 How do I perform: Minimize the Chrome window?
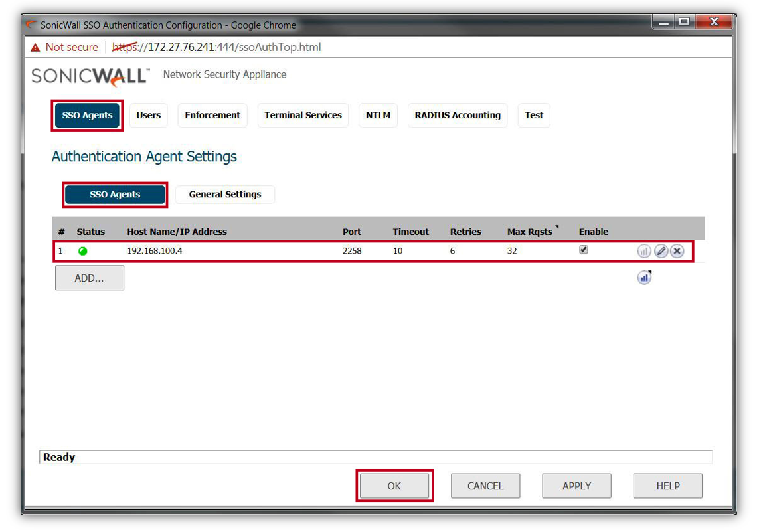[x=663, y=22]
